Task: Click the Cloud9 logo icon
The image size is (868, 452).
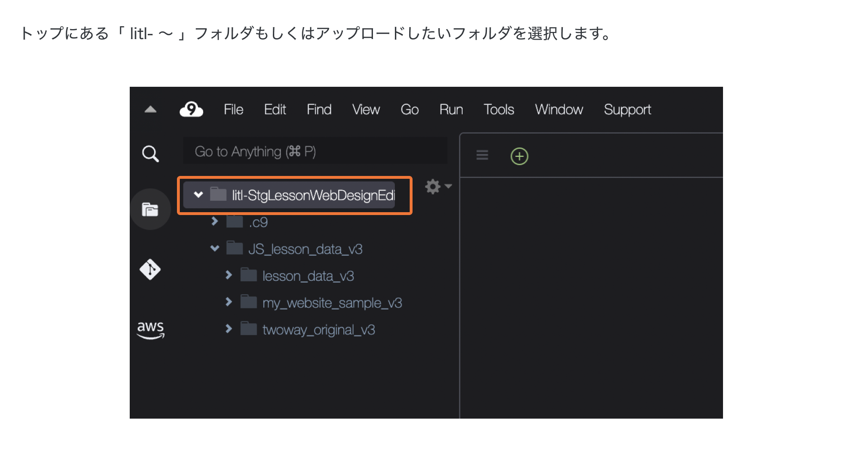Action: (191, 110)
